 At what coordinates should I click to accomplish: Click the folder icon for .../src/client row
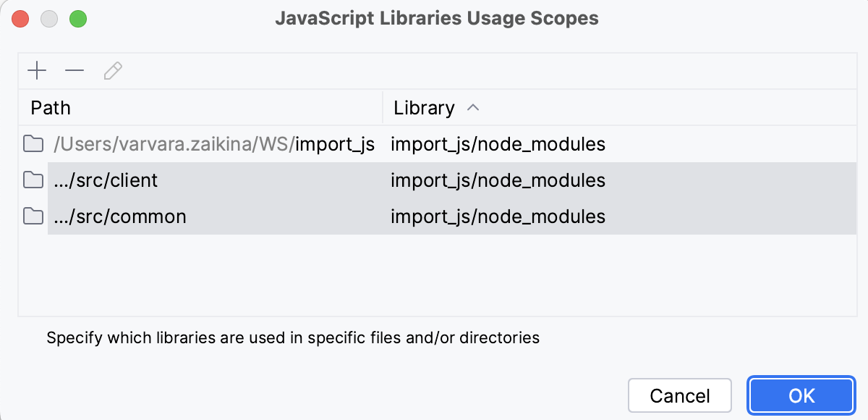point(33,180)
